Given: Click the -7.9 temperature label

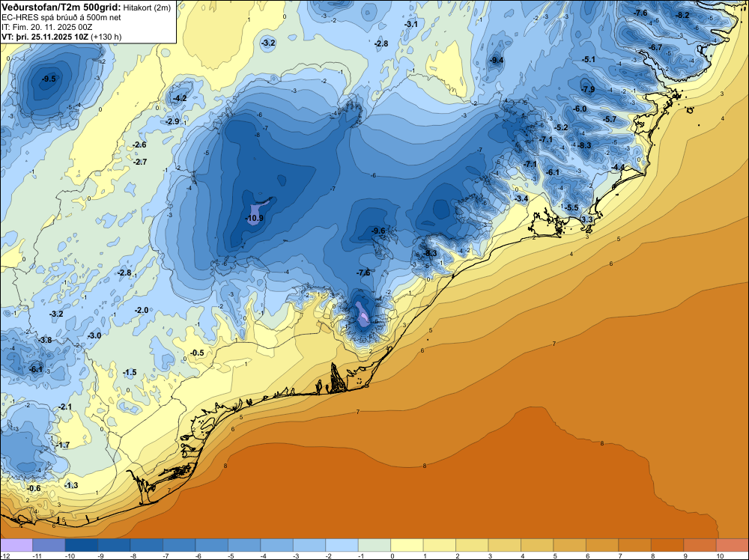Looking at the screenshot, I should click(x=588, y=89).
